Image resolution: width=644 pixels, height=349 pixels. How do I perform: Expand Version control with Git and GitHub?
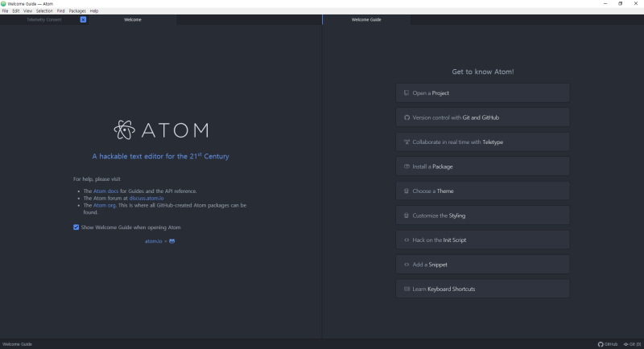pos(482,117)
